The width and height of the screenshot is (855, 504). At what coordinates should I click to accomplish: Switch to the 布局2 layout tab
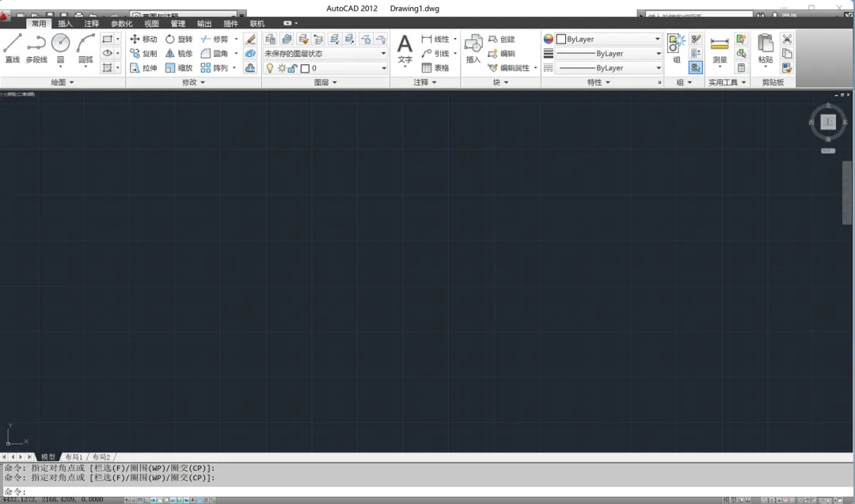pos(101,457)
